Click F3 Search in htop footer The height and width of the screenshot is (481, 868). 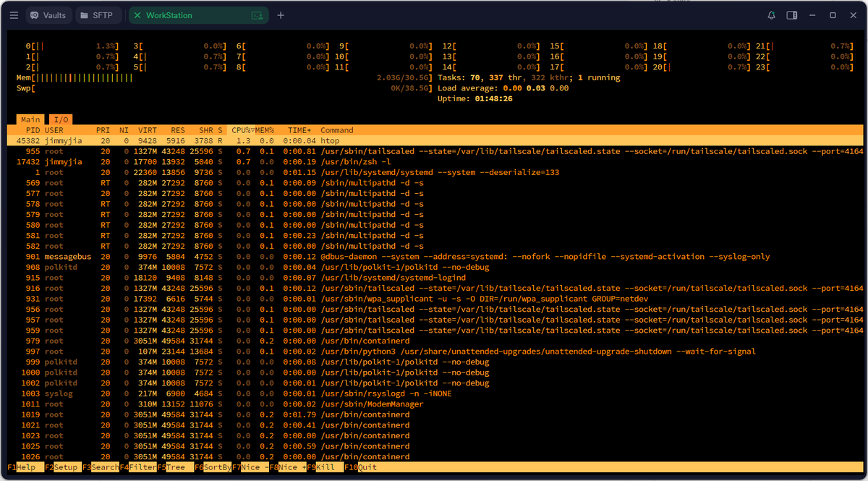pyautogui.click(x=101, y=467)
